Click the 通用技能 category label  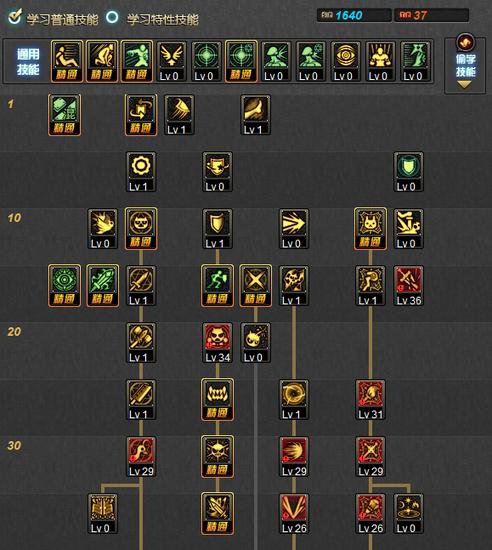28,62
